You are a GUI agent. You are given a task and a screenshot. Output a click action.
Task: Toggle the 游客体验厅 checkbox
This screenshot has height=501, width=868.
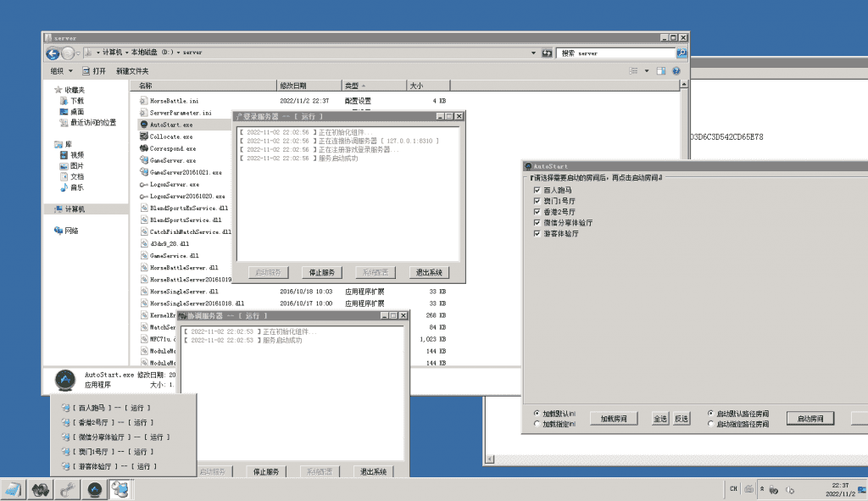pyautogui.click(x=537, y=234)
